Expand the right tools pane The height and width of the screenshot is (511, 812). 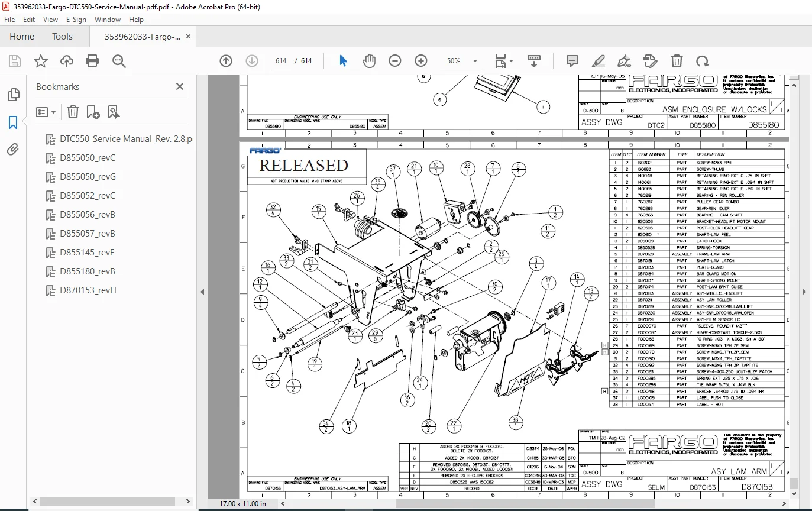(x=804, y=292)
